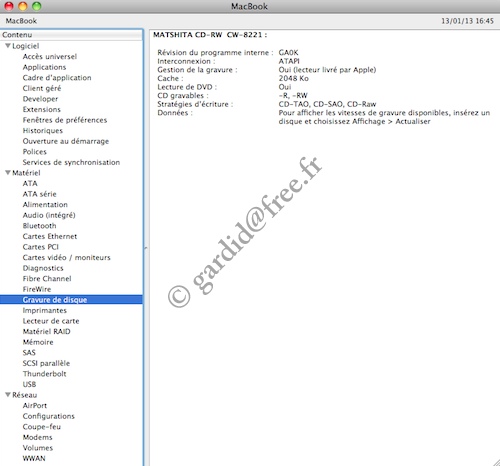
Task: Select Modems in network list
Action: (37, 437)
